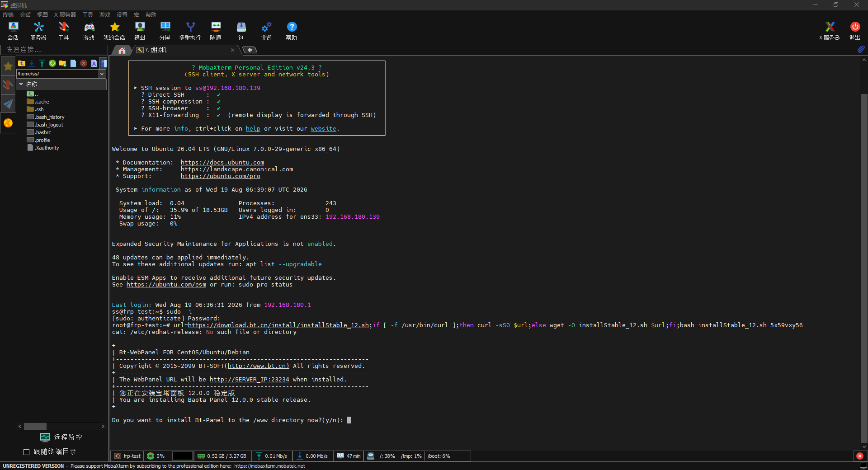Click the 服务器 (Servers) toolbar icon
Image resolution: width=868 pixels, height=470 pixels.
[38, 31]
